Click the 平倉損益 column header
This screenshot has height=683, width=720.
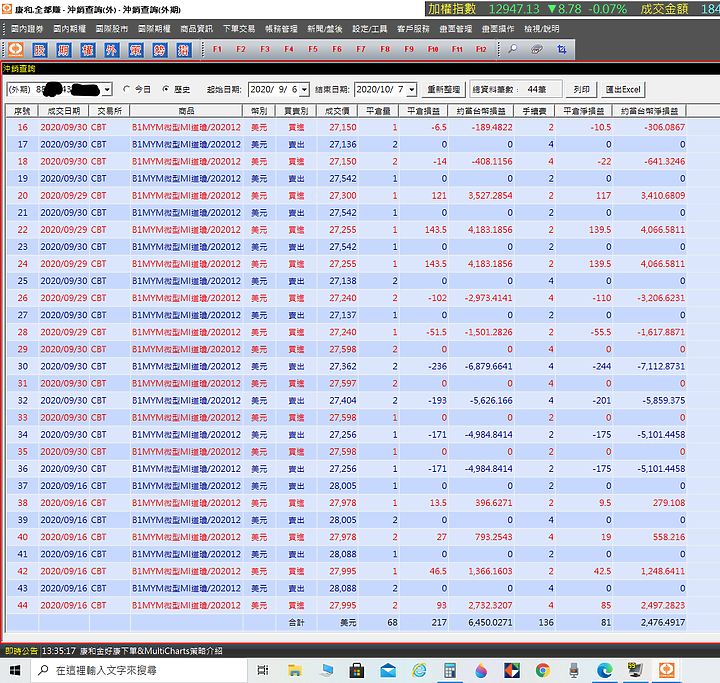point(423,111)
